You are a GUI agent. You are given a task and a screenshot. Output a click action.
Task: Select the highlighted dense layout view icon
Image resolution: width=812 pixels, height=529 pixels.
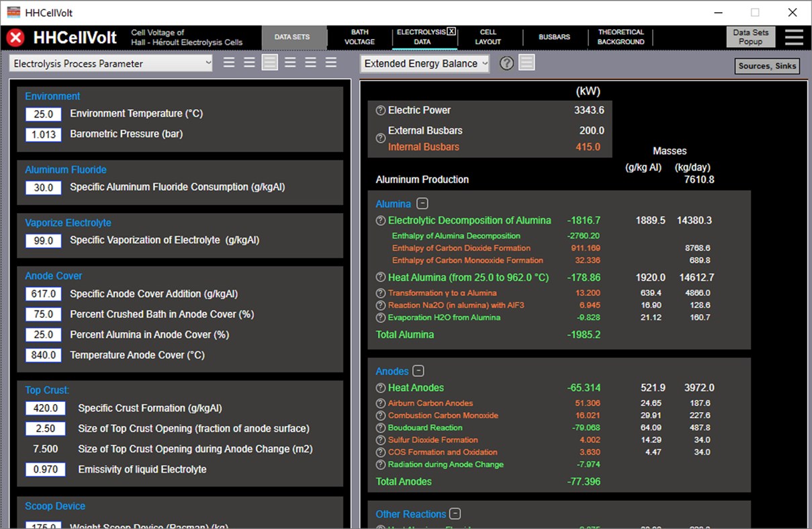click(x=269, y=62)
